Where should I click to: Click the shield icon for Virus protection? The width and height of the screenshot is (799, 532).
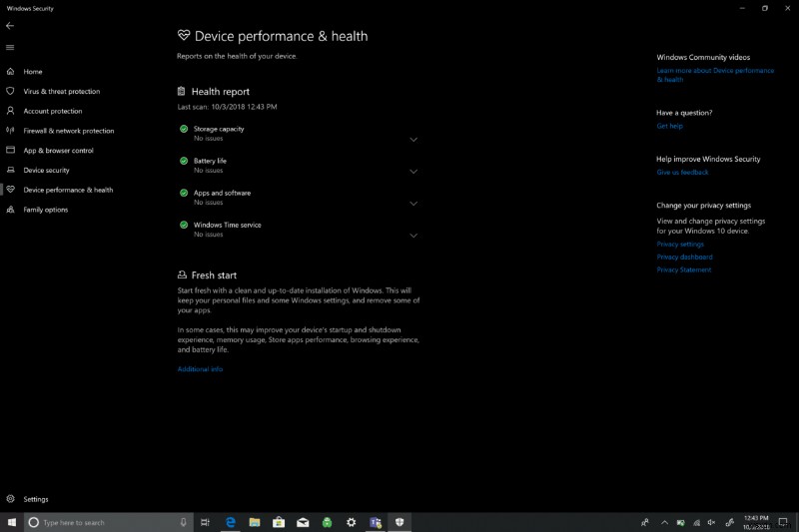click(10, 91)
